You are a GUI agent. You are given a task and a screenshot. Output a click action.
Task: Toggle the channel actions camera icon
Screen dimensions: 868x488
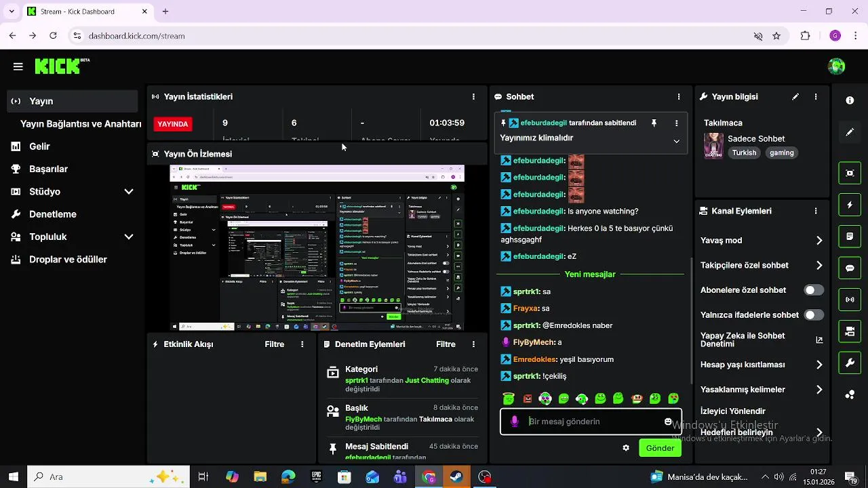point(850,331)
